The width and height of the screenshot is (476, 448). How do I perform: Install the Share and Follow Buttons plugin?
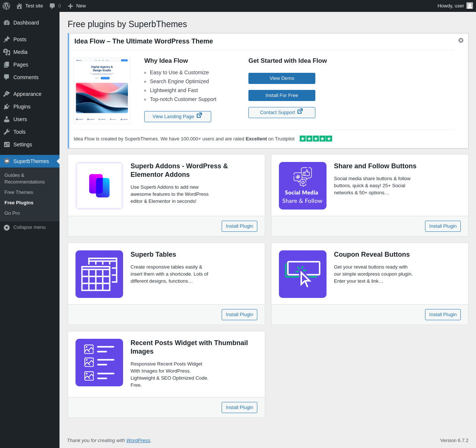click(443, 226)
